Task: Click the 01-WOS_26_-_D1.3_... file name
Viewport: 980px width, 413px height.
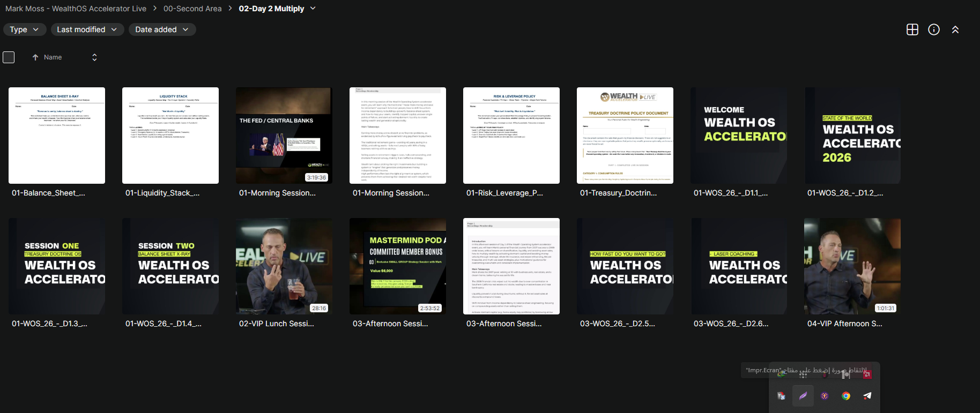Action: tap(49, 324)
